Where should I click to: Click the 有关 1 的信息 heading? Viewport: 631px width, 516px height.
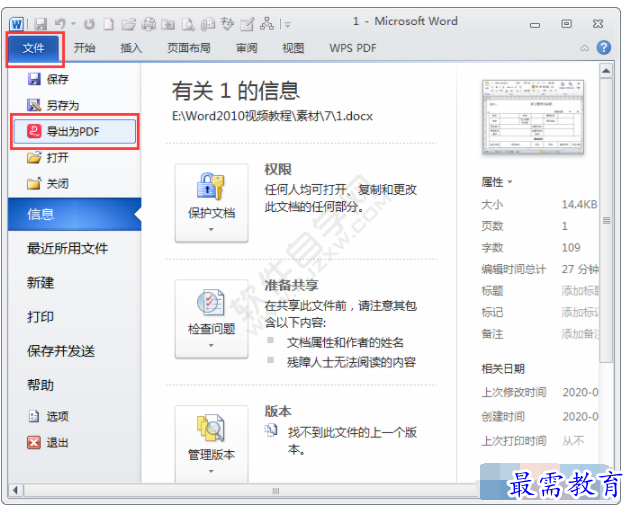pos(236,91)
